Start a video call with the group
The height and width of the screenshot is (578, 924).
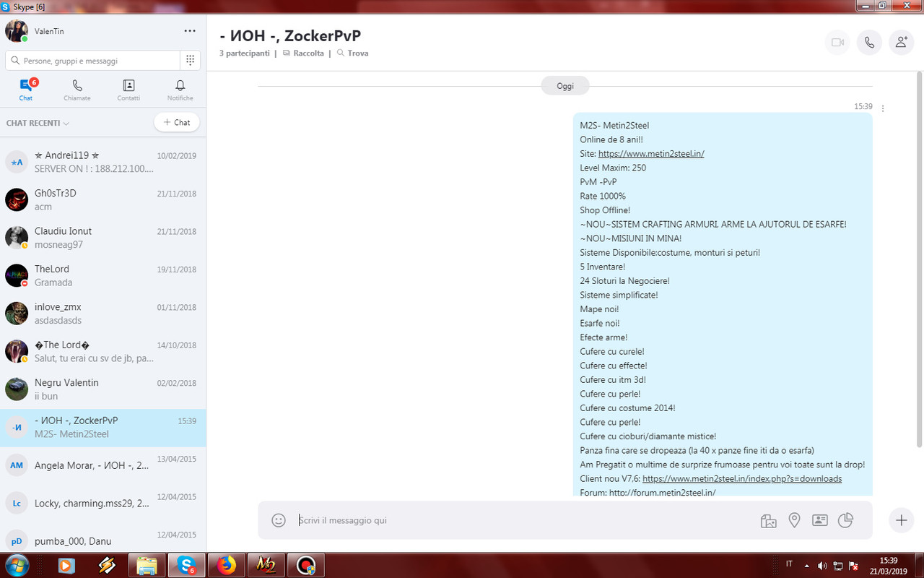[x=837, y=43]
